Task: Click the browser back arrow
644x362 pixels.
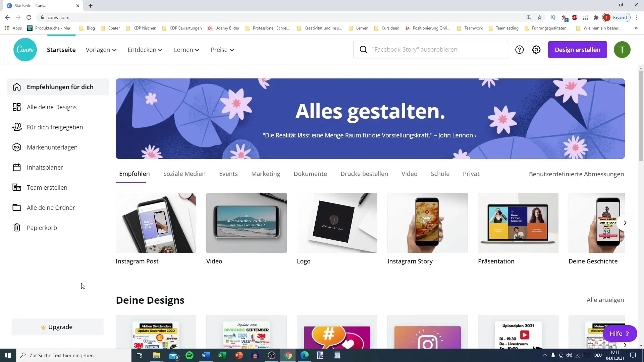Action: tap(7, 17)
